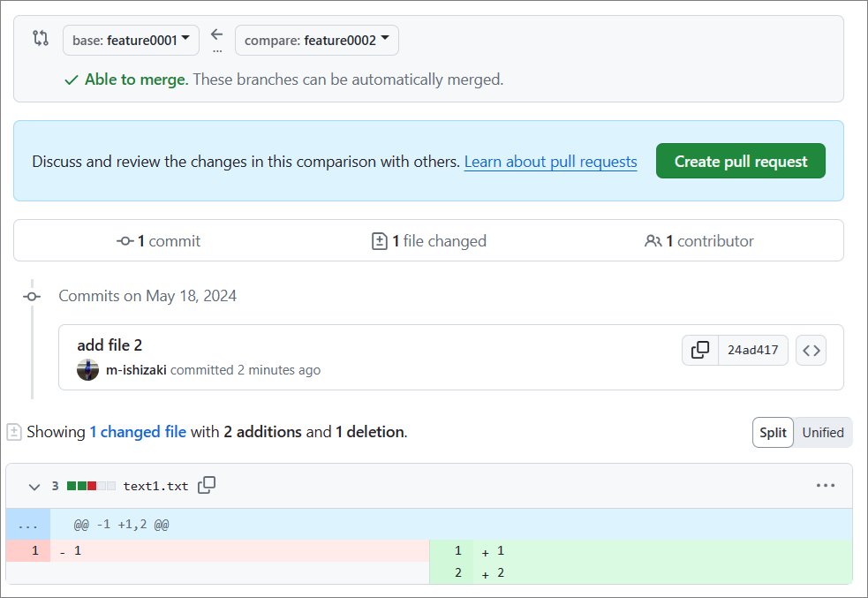The height and width of the screenshot is (598, 868).
Task: Click the Create pull request button
Action: 740,161
